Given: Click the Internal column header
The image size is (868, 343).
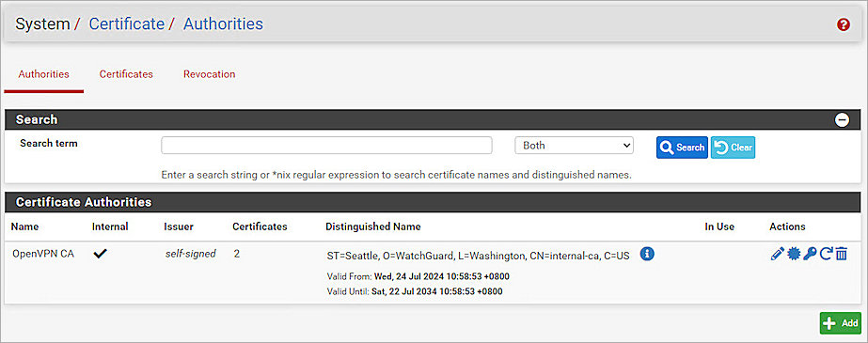Looking at the screenshot, I should [x=110, y=226].
